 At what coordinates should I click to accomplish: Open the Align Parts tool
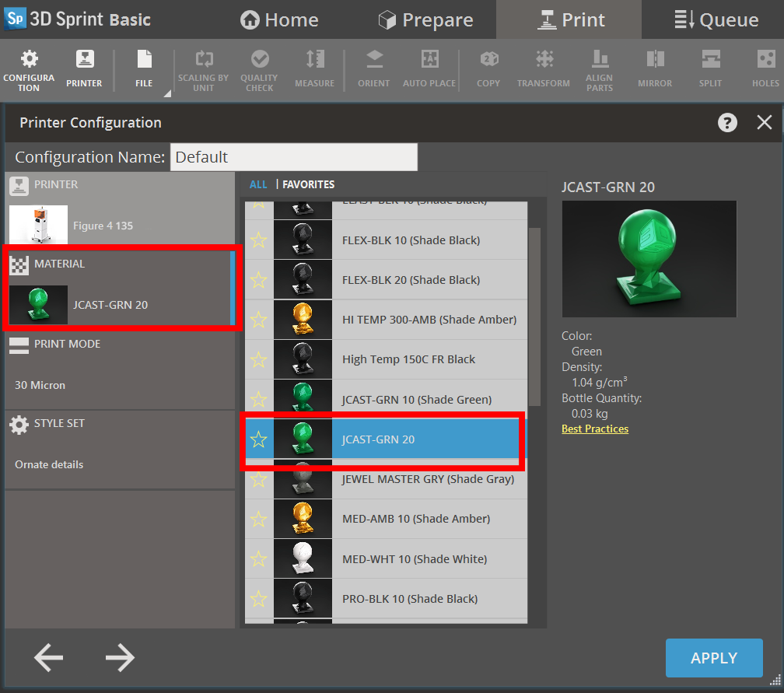click(599, 68)
